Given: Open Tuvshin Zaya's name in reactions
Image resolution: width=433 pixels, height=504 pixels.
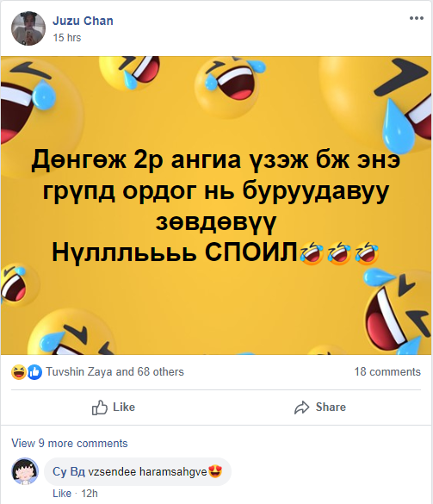Looking at the screenshot, I should (79, 371).
